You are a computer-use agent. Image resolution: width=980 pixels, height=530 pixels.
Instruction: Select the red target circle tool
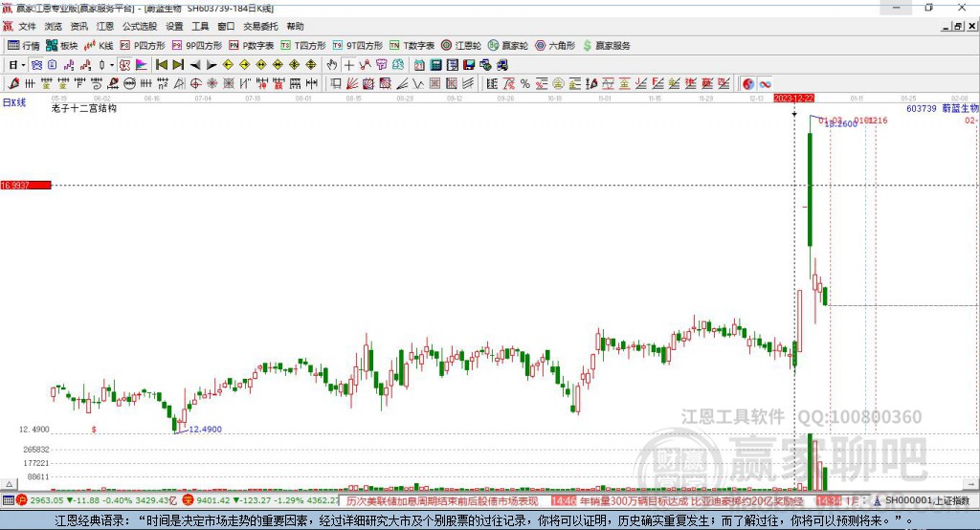195,84
